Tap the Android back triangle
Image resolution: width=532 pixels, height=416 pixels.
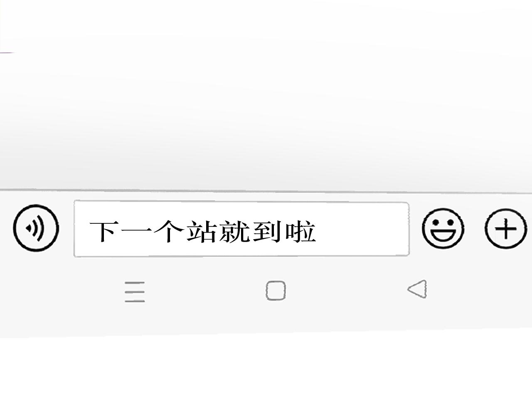(417, 289)
